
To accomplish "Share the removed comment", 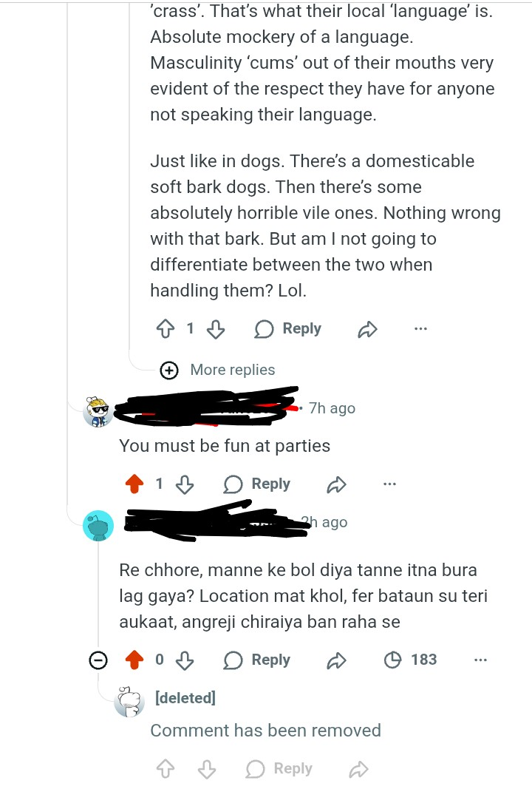I will point(358,770).
